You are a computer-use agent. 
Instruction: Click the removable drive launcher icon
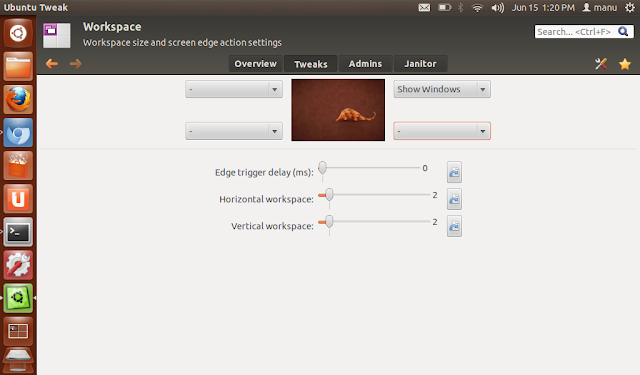tap(18, 361)
